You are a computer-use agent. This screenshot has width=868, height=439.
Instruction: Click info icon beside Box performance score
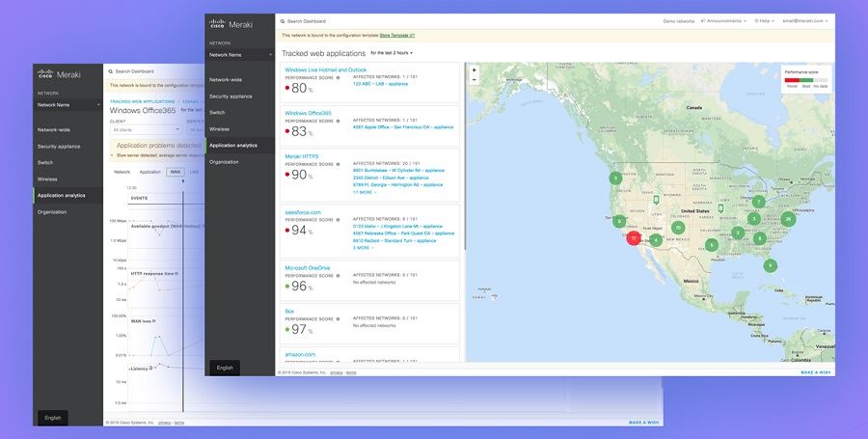338,318
